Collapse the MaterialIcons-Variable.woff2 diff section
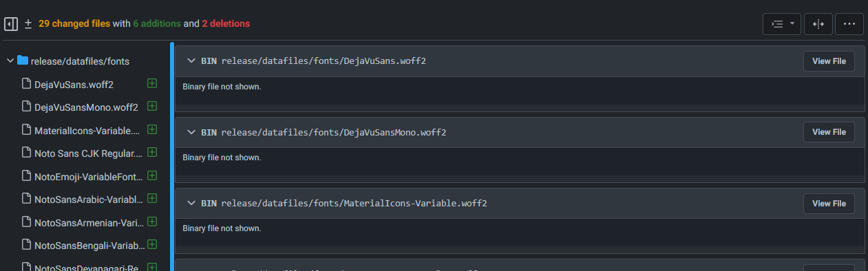This screenshot has height=271, width=868. pyautogui.click(x=191, y=204)
